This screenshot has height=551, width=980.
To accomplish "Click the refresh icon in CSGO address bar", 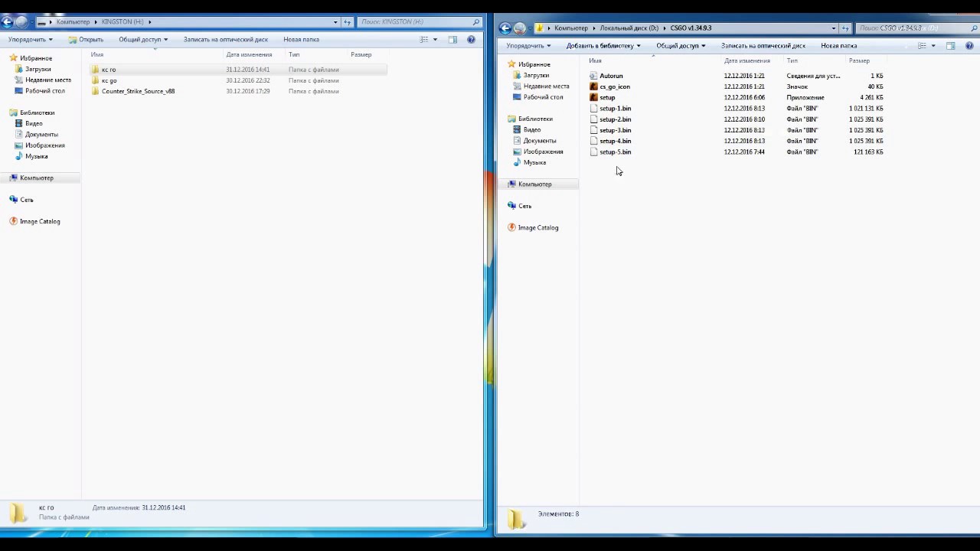I will point(845,28).
